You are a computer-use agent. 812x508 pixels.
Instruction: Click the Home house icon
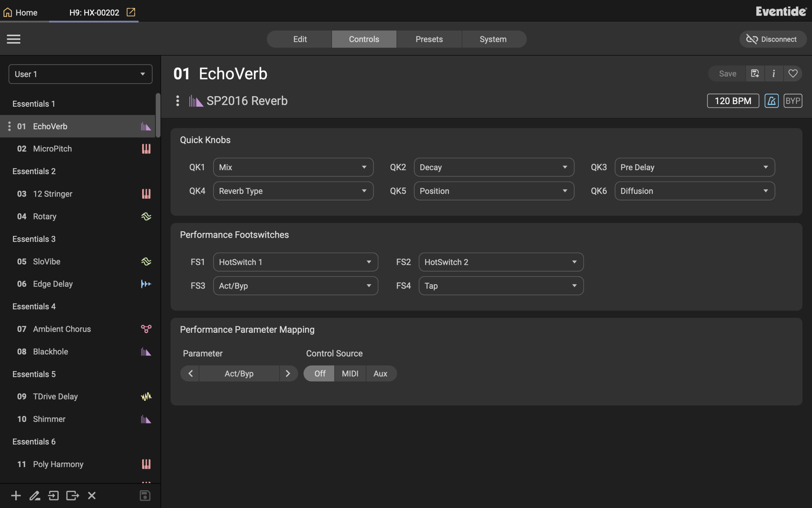click(x=7, y=12)
